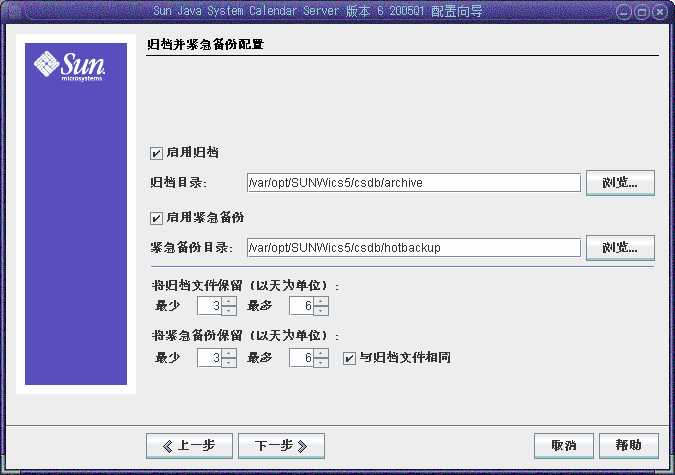Increase hot backup maximum days up arrow
The image size is (675, 475).
pyautogui.click(x=321, y=353)
